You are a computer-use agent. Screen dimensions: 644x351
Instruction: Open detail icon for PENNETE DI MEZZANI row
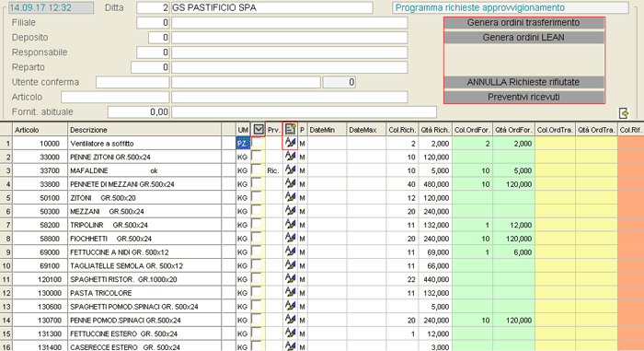point(291,183)
